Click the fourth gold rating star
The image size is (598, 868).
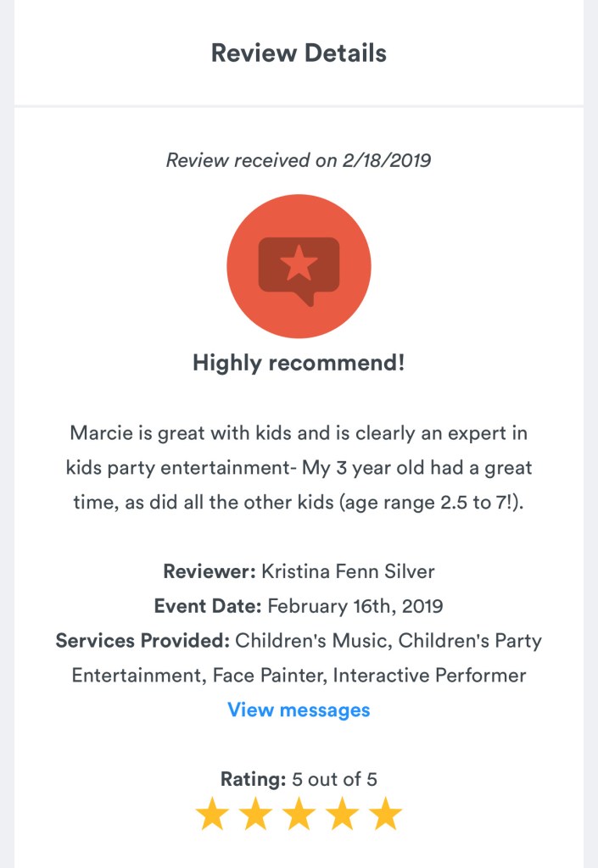[x=342, y=814]
